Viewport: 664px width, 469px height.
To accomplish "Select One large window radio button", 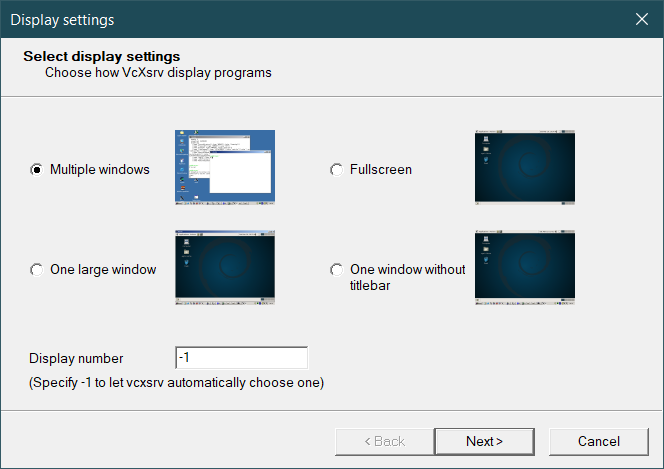I will 37,270.
